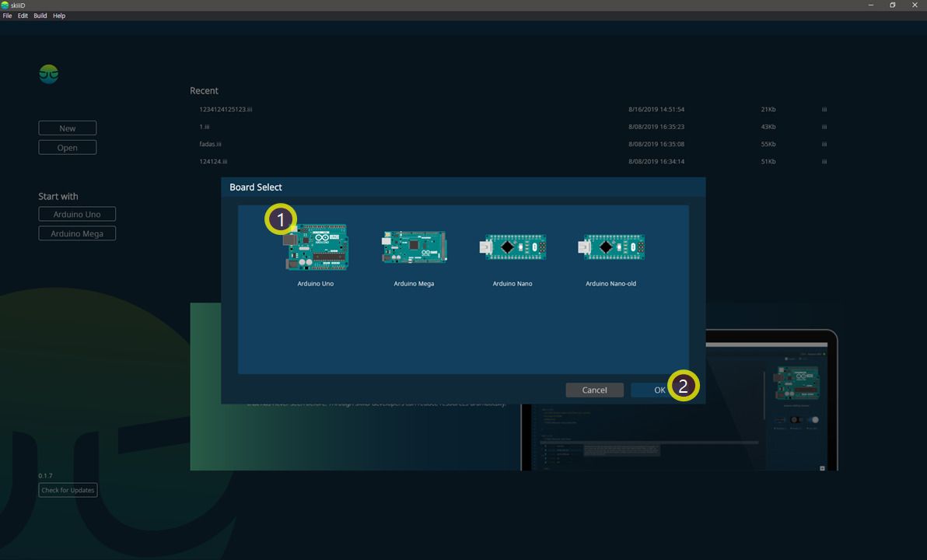Open the Build menu
Screen dimensions: 927x560
40,16
